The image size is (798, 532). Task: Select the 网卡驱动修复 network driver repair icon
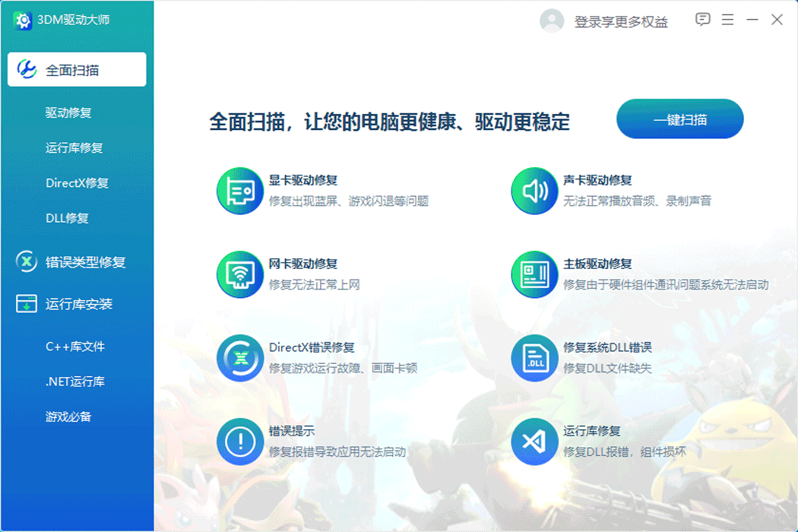tap(240, 275)
